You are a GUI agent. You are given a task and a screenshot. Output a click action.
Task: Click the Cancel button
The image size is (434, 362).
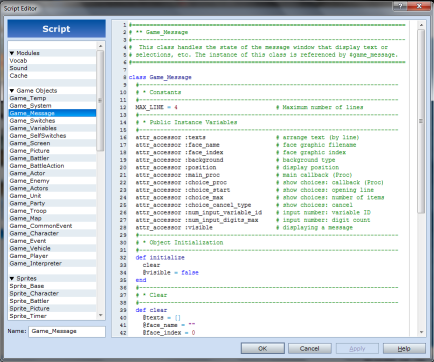coord(310,348)
